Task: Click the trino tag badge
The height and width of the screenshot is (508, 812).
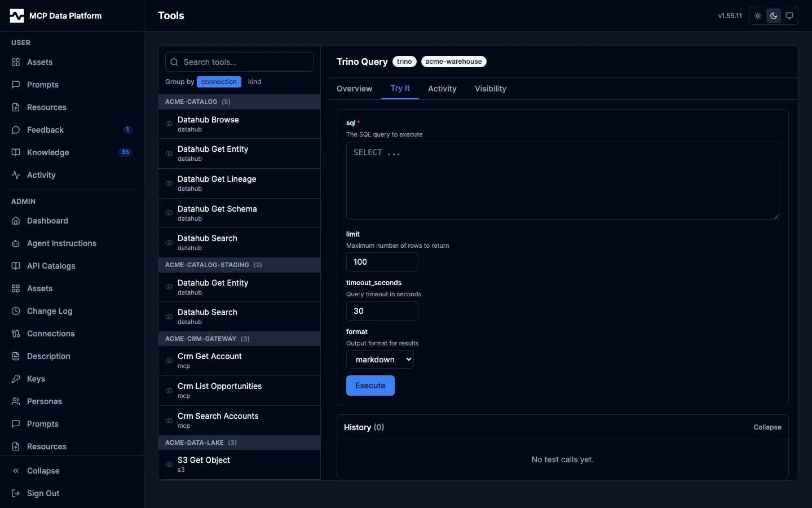Action: click(x=404, y=62)
